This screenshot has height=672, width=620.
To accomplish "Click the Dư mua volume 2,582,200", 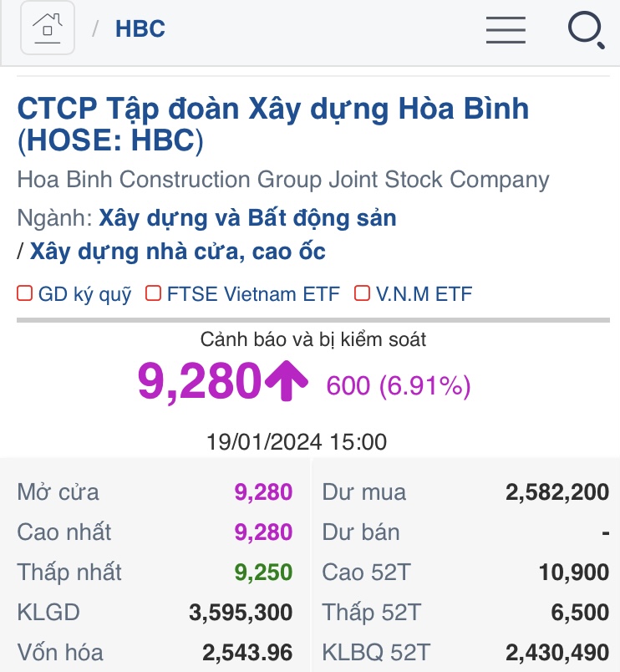I will tap(556, 492).
